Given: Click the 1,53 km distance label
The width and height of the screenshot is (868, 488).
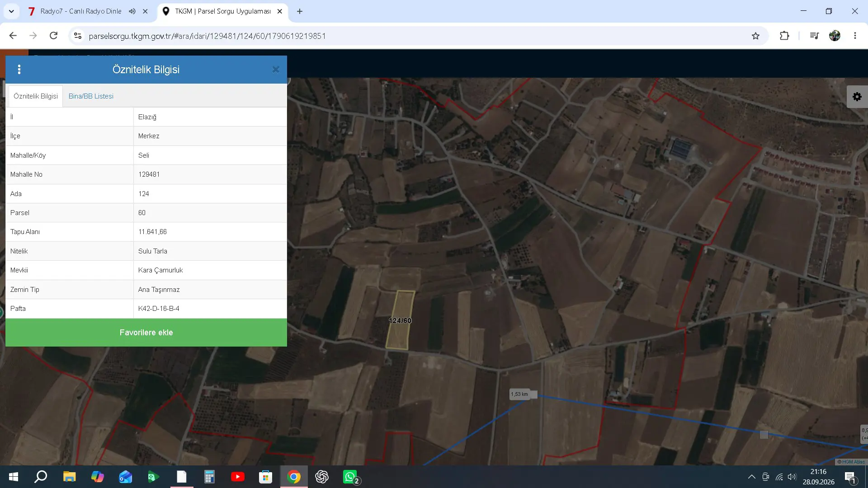Looking at the screenshot, I should click(x=519, y=394).
